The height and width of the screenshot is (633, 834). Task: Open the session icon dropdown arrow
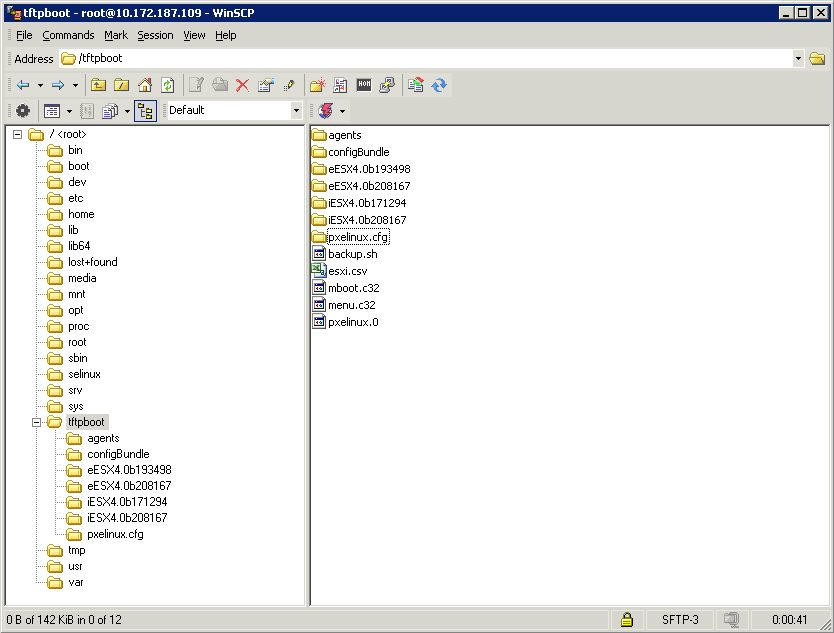[x=342, y=111]
